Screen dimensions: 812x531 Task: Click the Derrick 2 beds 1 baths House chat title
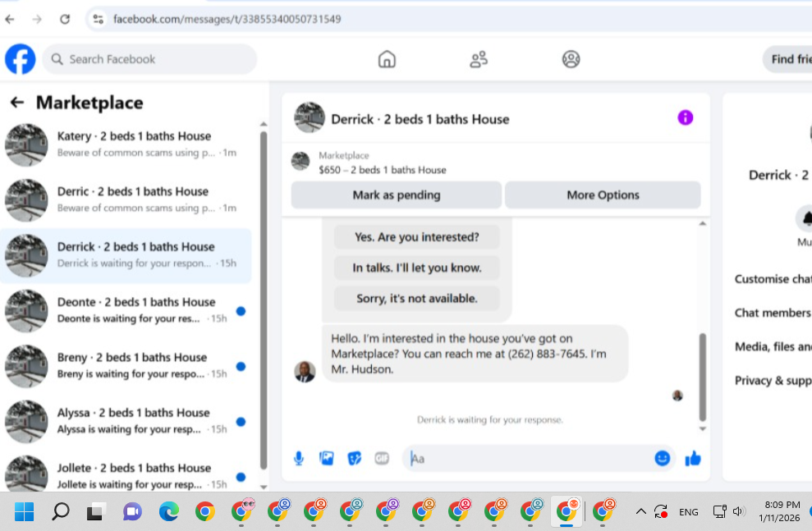[x=420, y=119]
